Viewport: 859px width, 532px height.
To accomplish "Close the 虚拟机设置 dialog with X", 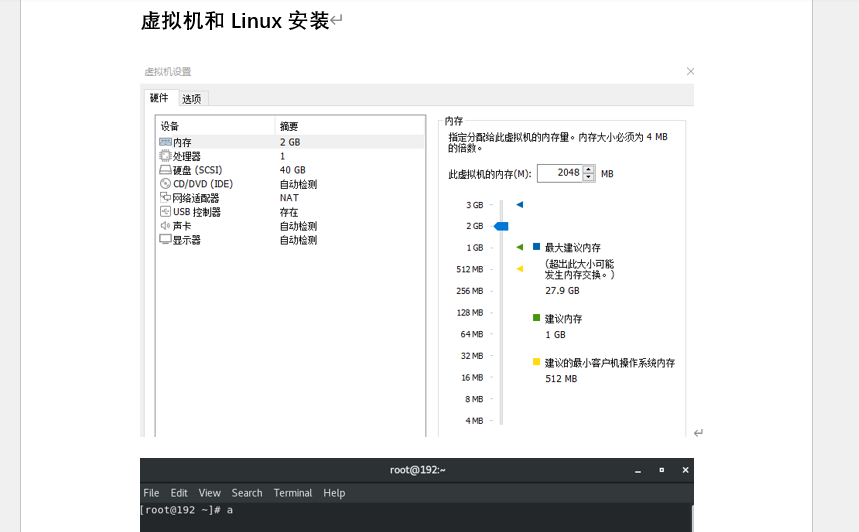I will [x=690, y=71].
